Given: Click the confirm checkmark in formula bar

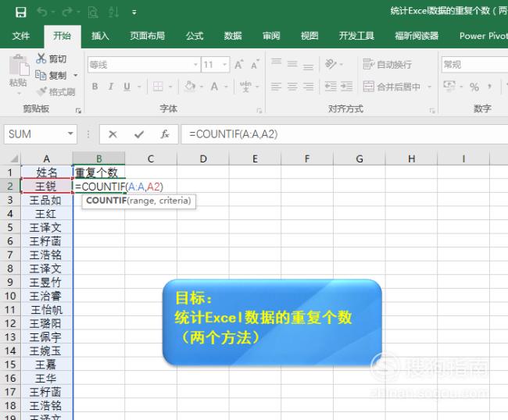Looking at the screenshot, I should pyautogui.click(x=139, y=134).
